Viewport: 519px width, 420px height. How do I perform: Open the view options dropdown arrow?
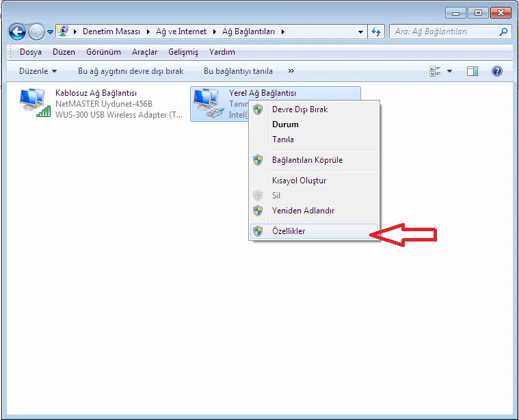click(x=450, y=71)
